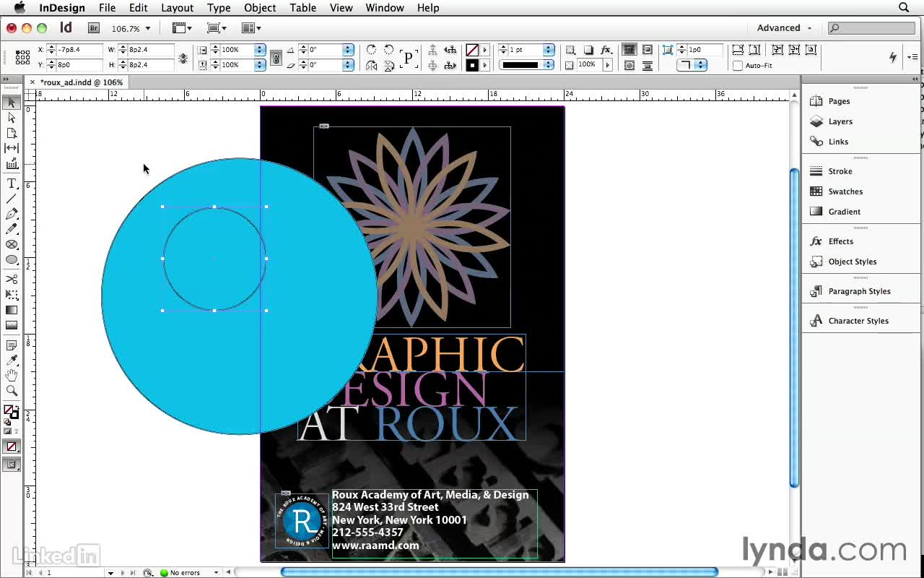Viewport: 924px width, 578px height.
Task: Click the horizontal scrollbar at the bottom
Action: [499, 572]
